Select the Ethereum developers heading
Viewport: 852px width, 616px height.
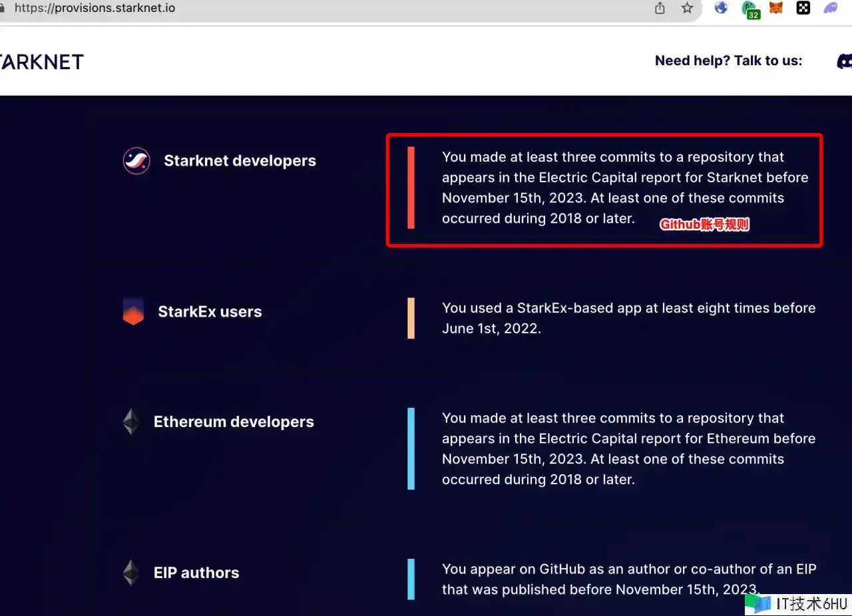coord(234,422)
